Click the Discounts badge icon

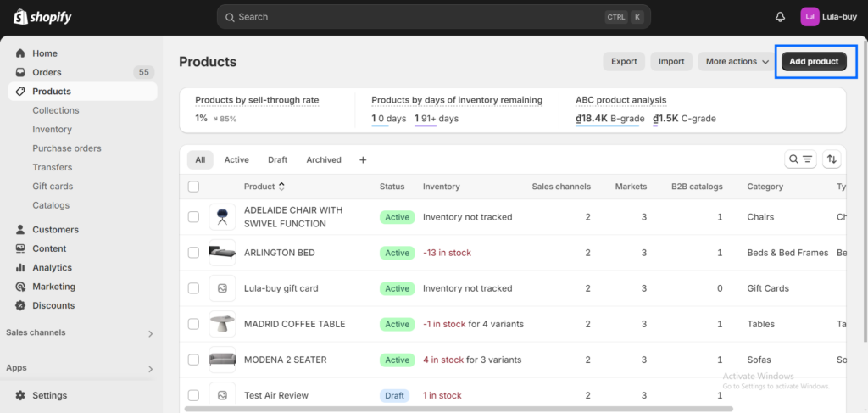pos(20,305)
